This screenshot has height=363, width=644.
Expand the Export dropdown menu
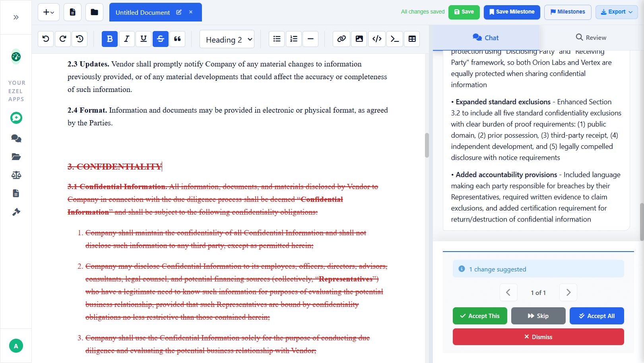tap(617, 12)
